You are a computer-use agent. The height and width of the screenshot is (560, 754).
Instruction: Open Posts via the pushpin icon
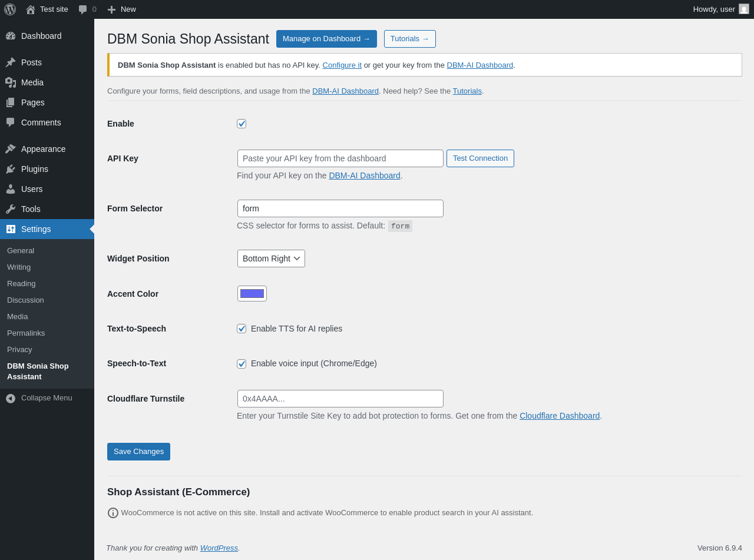(x=11, y=62)
